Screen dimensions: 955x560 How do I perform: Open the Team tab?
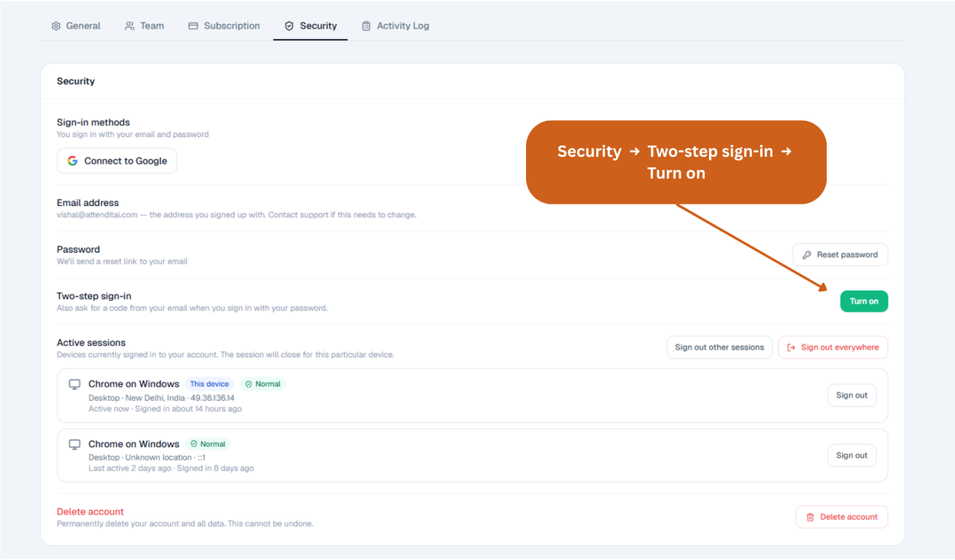click(x=144, y=25)
